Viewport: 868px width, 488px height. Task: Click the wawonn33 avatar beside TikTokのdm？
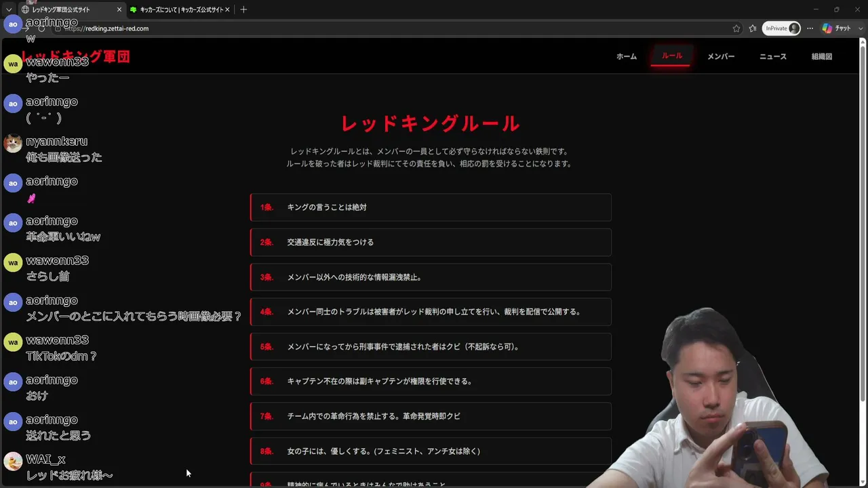pyautogui.click(x=13, y=342)
